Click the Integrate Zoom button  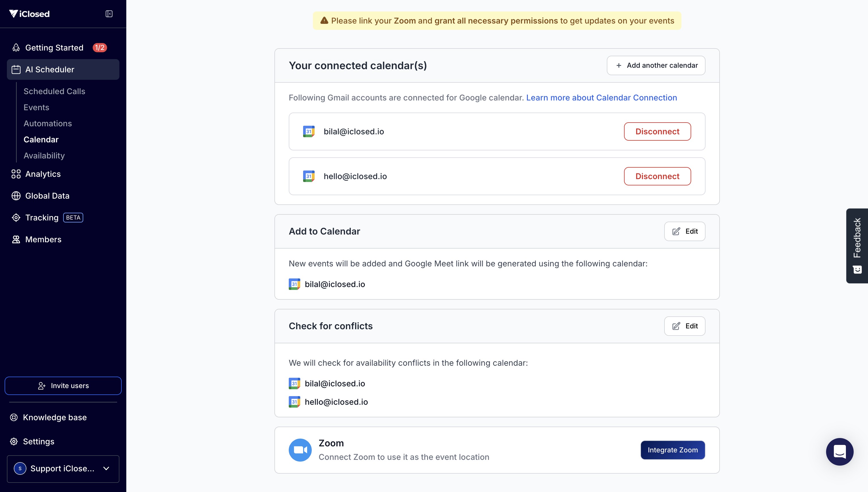click(672, 450)
